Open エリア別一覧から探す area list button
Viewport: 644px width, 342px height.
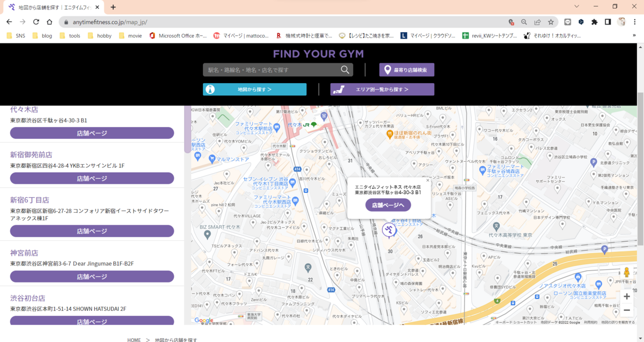[382, 90]
